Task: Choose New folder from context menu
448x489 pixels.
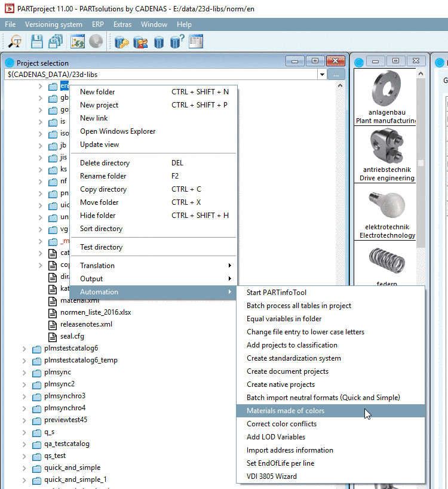Action: tap(154, 92)
